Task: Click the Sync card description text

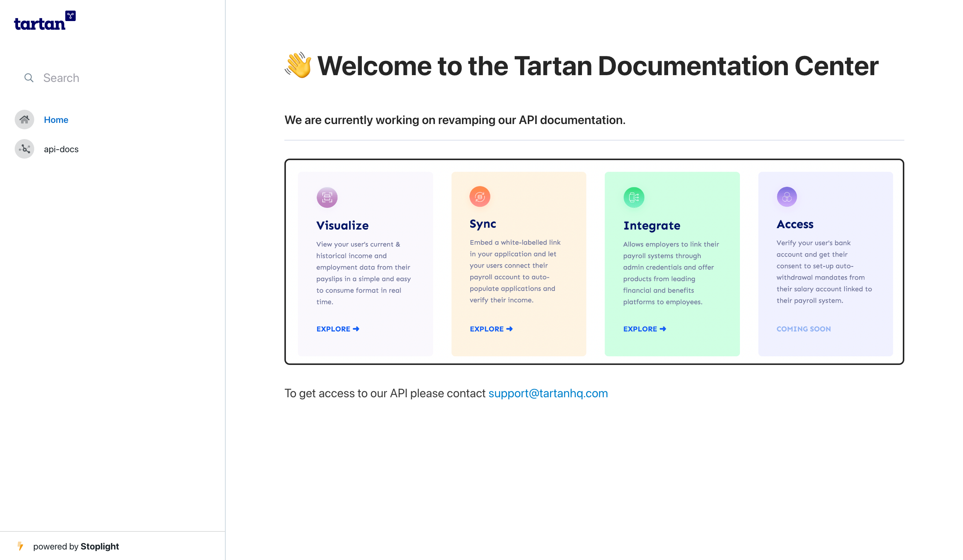Action: 515,271
